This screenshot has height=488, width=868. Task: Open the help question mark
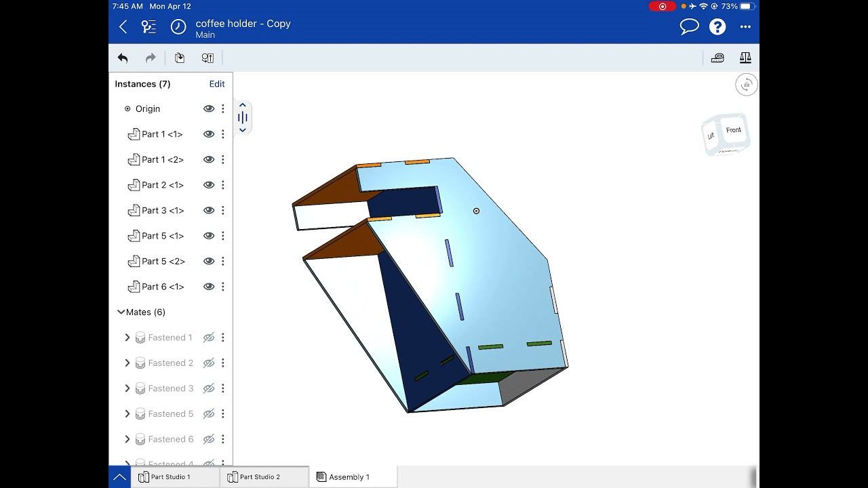coord(717,26)
